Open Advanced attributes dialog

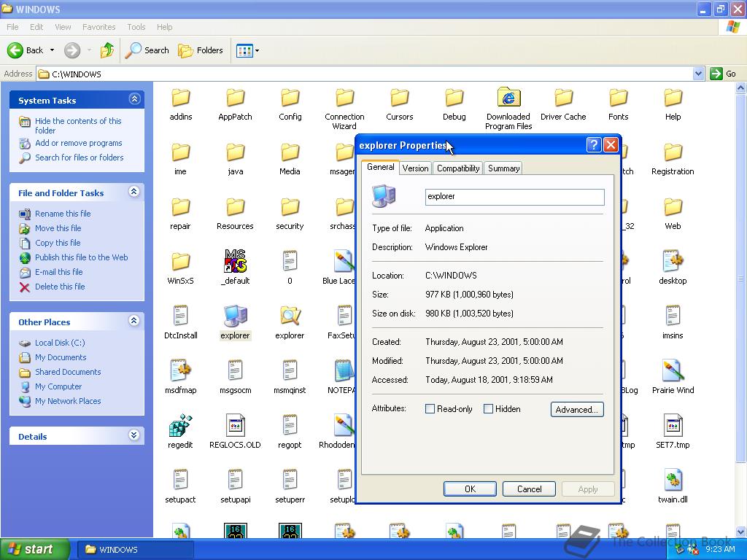coord(577,410)
